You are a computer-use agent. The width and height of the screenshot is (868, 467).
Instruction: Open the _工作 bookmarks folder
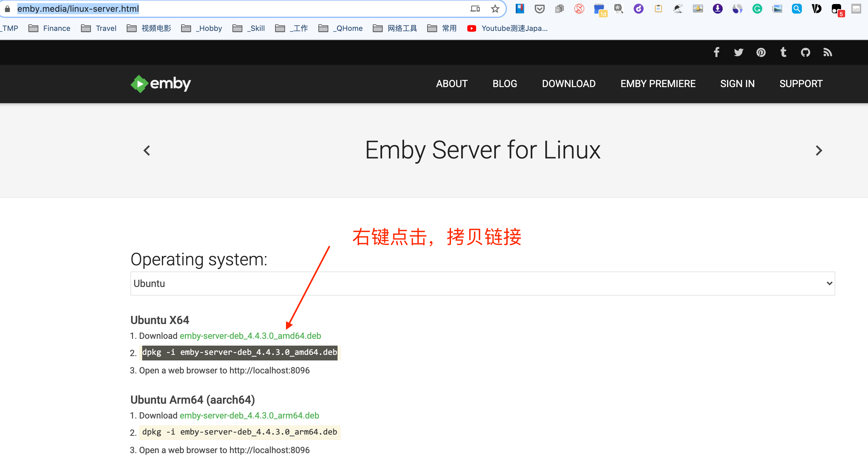coord(292,28)
